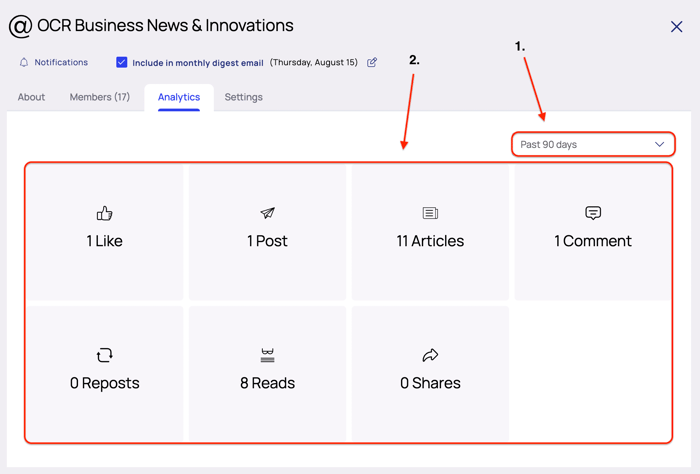Click the dropdown chevron arrow
Viewport: 700px width, 474px height.
point(659,145)
